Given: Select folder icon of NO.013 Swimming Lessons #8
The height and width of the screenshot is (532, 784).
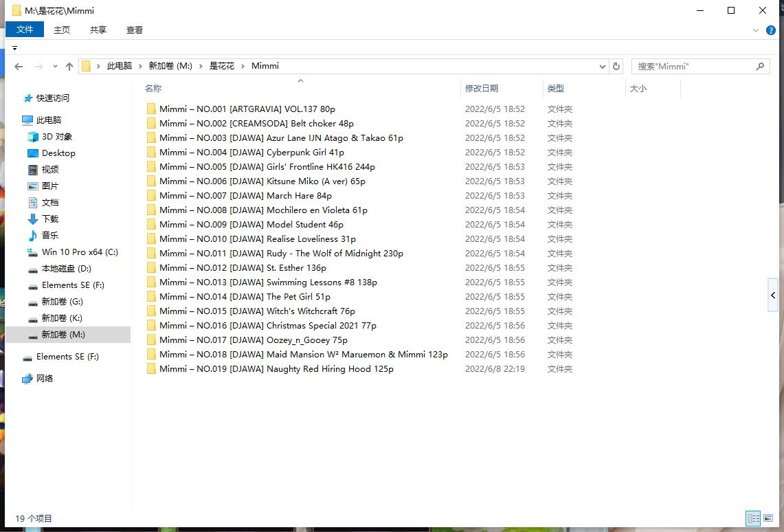Looking at the screenshot, I should point(151,282).
